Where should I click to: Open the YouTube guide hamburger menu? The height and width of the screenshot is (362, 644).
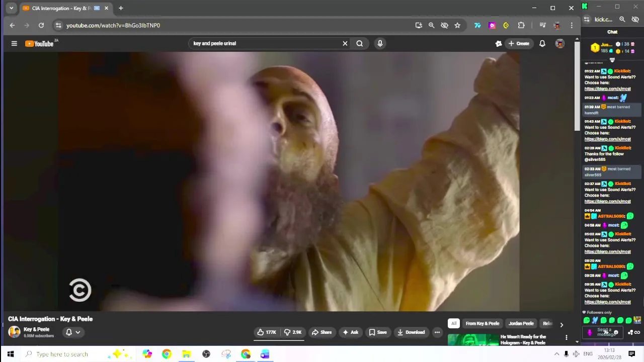(14, 44)
